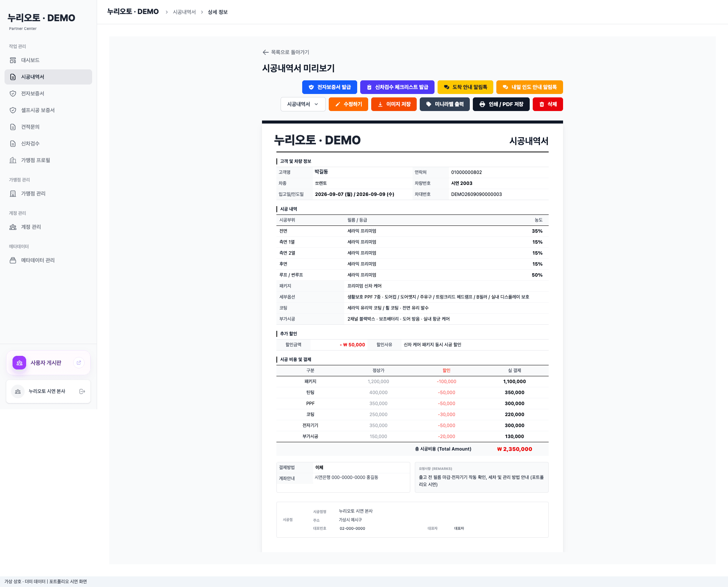The width and height of the screenshot is (728, 587).
Task: Click the 신차검수 sidebar icon
Action: coord(13,144)
